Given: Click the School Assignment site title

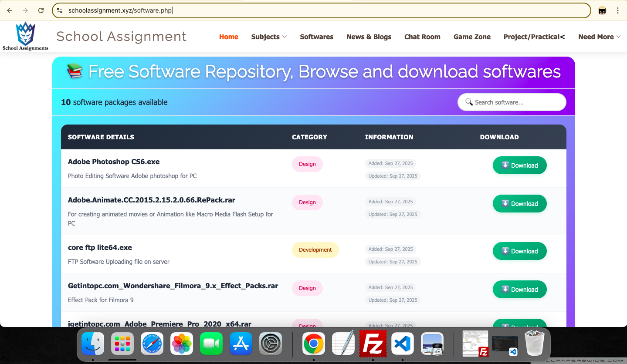Looking at the screenshot, I should pos(122,37).
